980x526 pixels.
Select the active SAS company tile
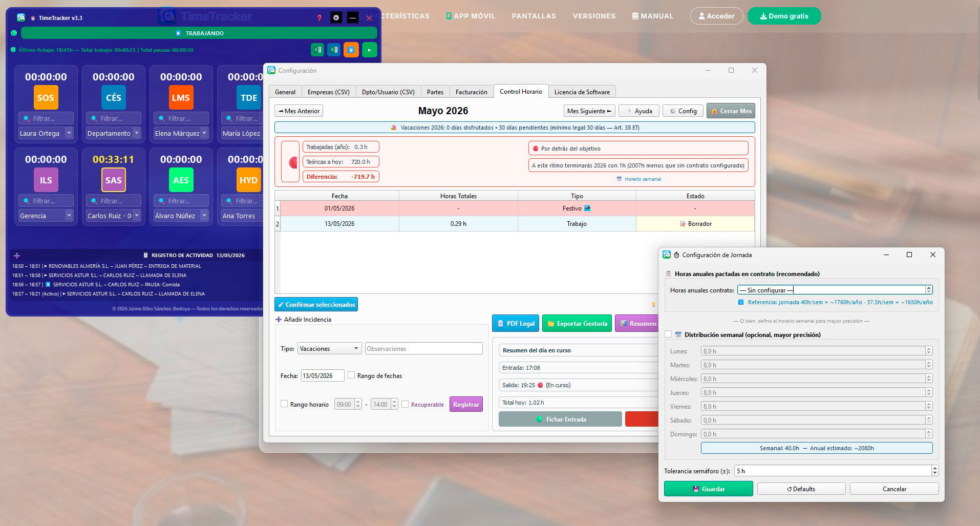point(113,180)
